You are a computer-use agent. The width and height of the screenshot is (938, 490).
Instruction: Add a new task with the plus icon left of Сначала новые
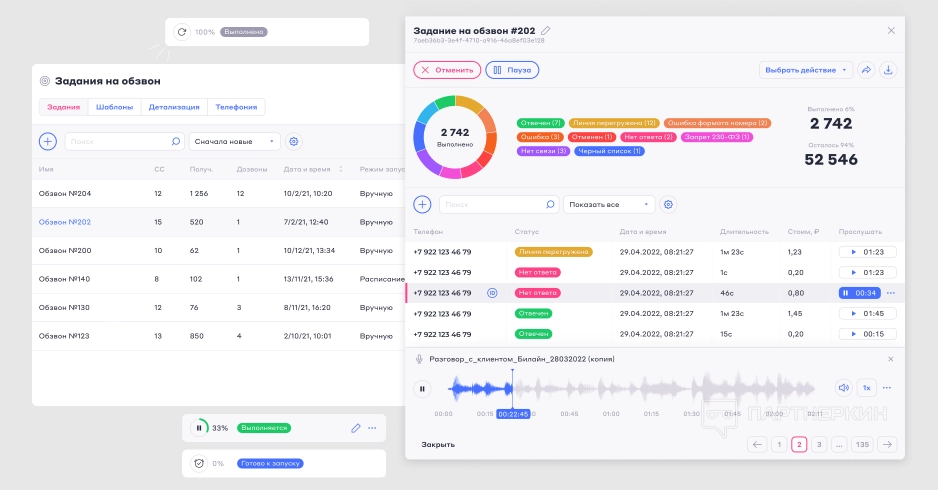tap(47, 142)
